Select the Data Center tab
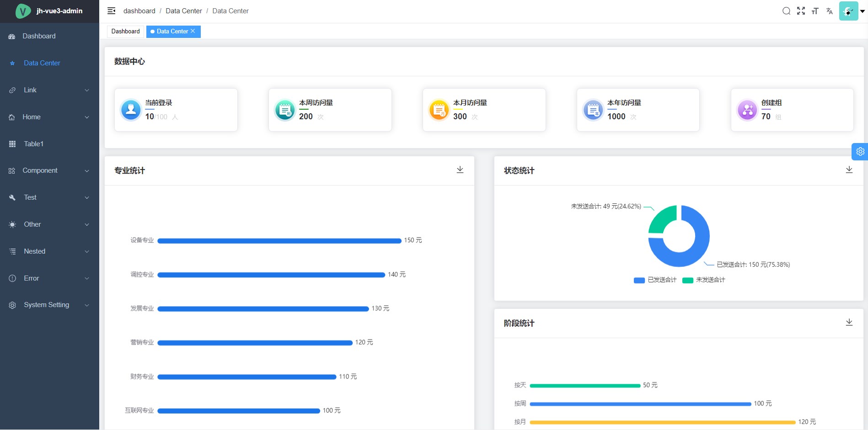Screen dimensions: 868x430 [173, 31]
